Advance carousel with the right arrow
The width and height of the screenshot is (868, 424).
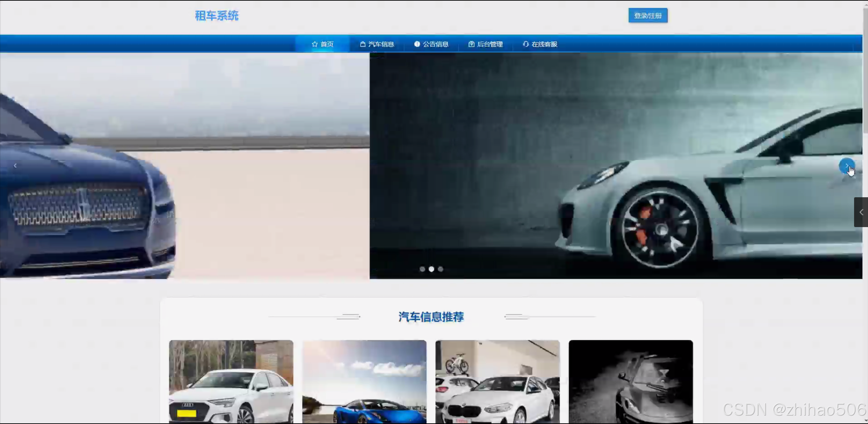coord(846,166)
